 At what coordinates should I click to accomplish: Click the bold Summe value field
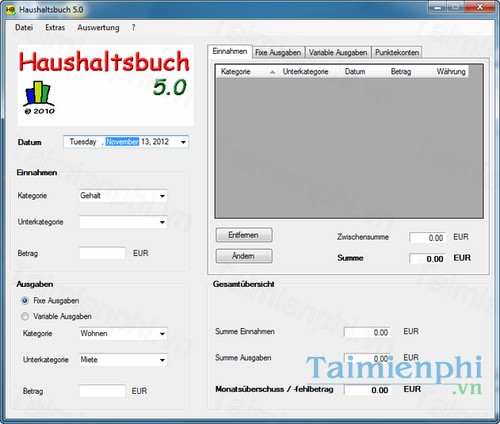point(428,259)
